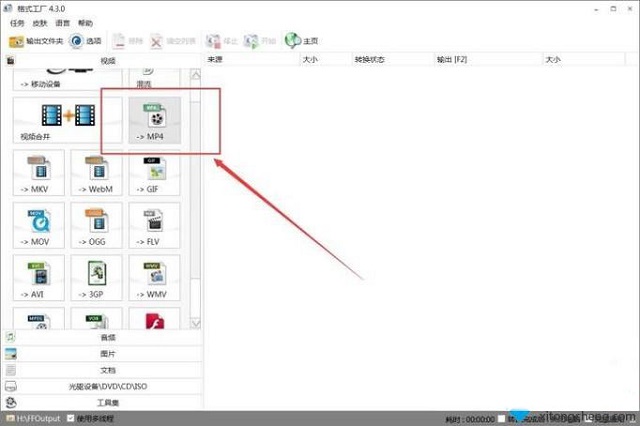This screenshot has height=426, width=640.
Task: Expand the 工具集 utilities category
Action: pos(102,403)
